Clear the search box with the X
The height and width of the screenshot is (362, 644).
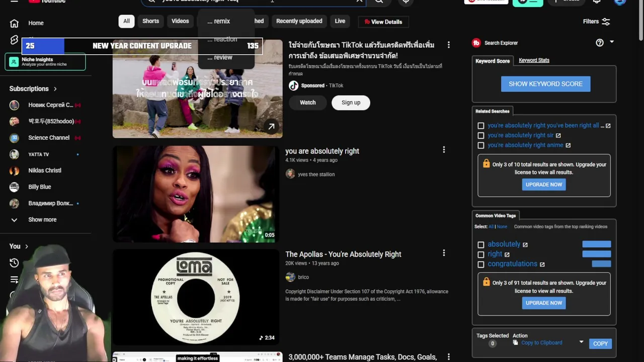click(359, 2)
